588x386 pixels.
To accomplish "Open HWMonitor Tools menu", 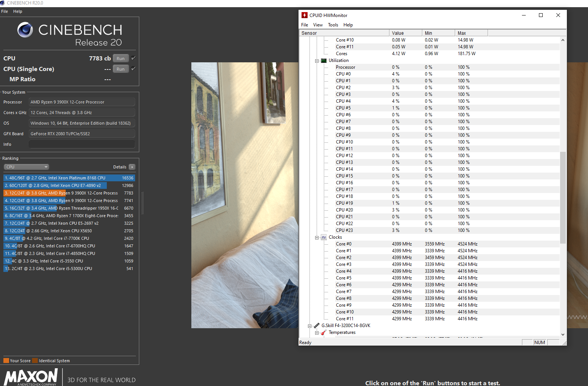I will [333, 25].
